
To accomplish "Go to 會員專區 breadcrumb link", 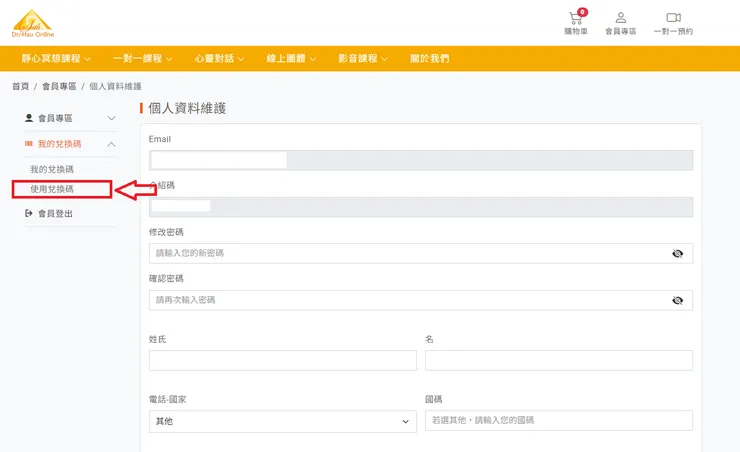I will (59, 86).
